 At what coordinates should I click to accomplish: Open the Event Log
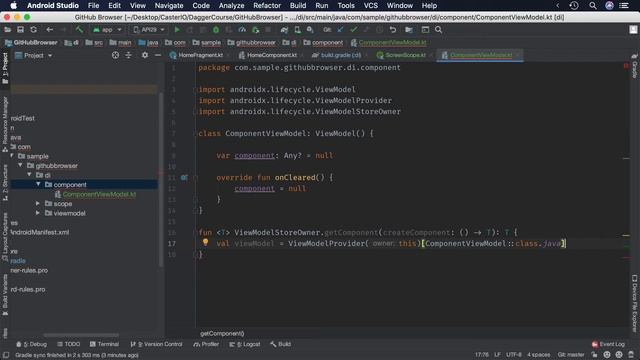(608, 344)
